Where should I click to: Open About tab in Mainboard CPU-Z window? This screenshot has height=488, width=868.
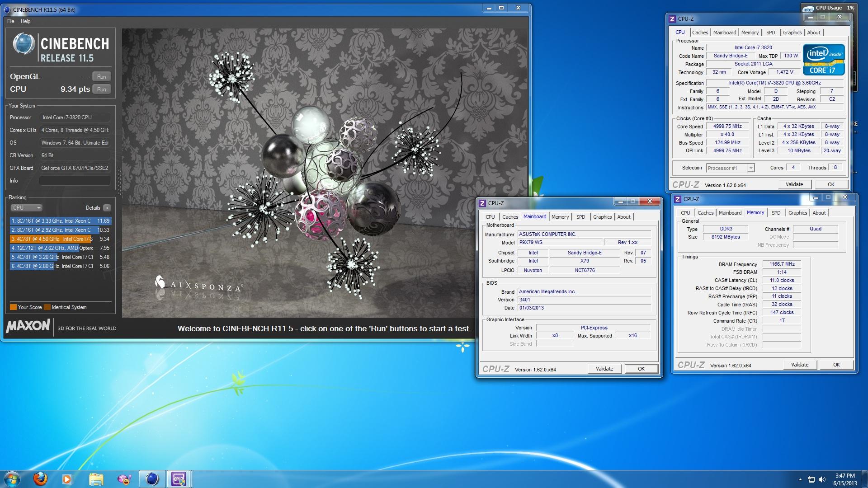624,217
